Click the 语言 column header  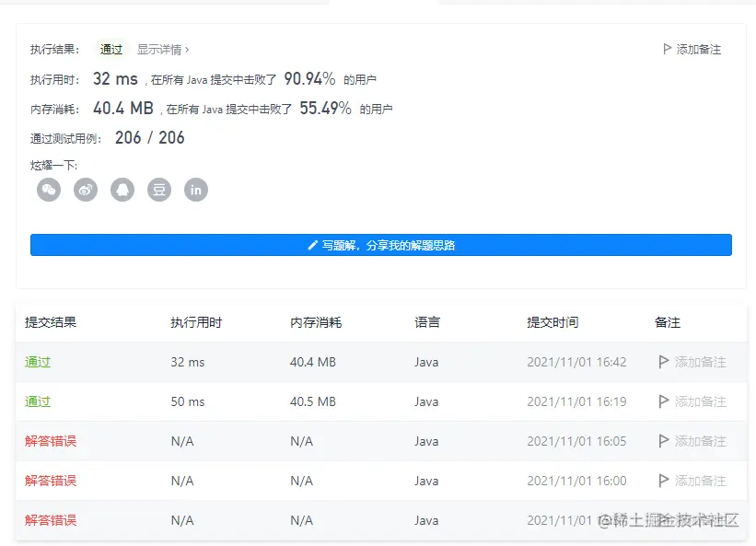tap(427, 322)
